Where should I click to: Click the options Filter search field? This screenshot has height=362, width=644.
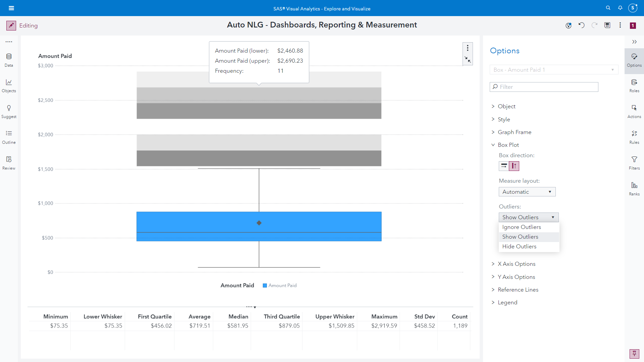(x=544, y=87)
